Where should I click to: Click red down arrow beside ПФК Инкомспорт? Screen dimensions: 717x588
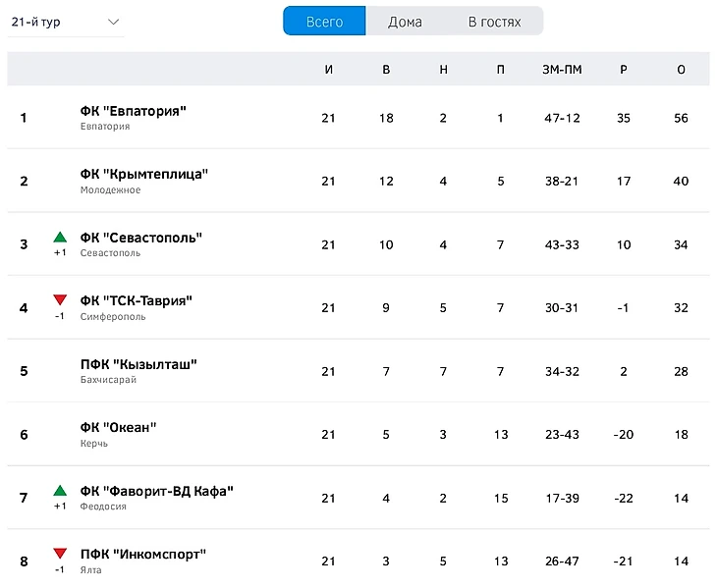[x=60, y=554]
